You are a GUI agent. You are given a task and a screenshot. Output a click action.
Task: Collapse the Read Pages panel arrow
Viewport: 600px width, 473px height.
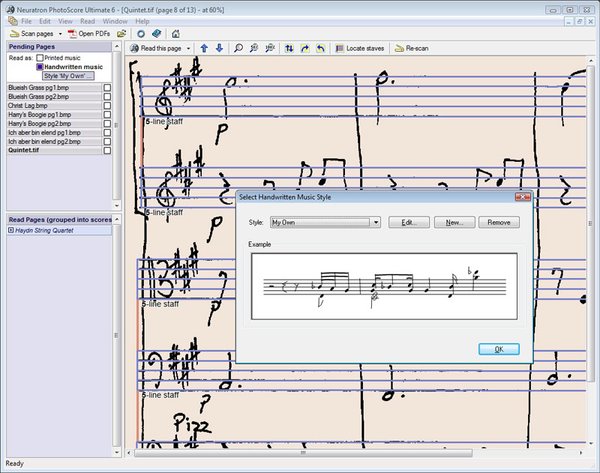coord(117,219)
